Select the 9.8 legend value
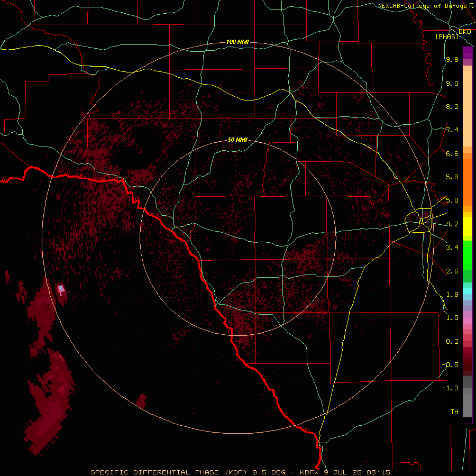The height and width of the screenshot is (476, 476). click(452, 59)
